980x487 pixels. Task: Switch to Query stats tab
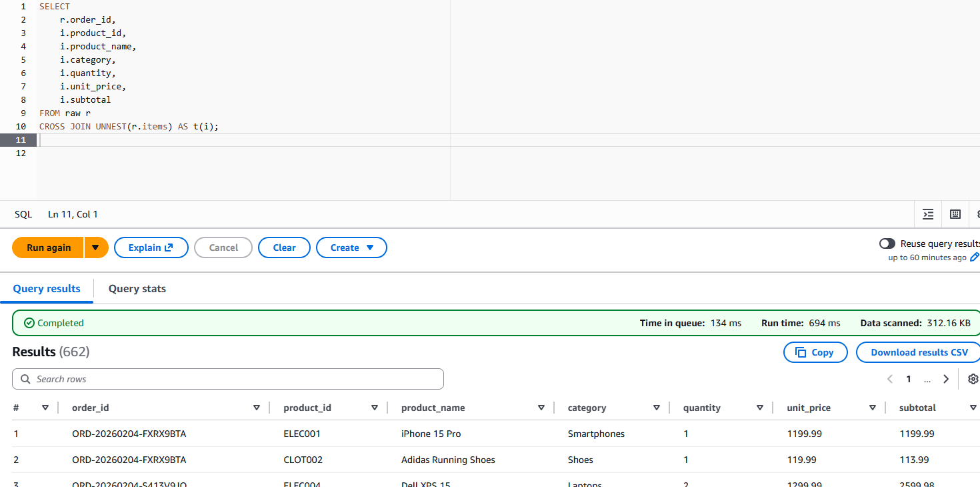coord(137,289)
